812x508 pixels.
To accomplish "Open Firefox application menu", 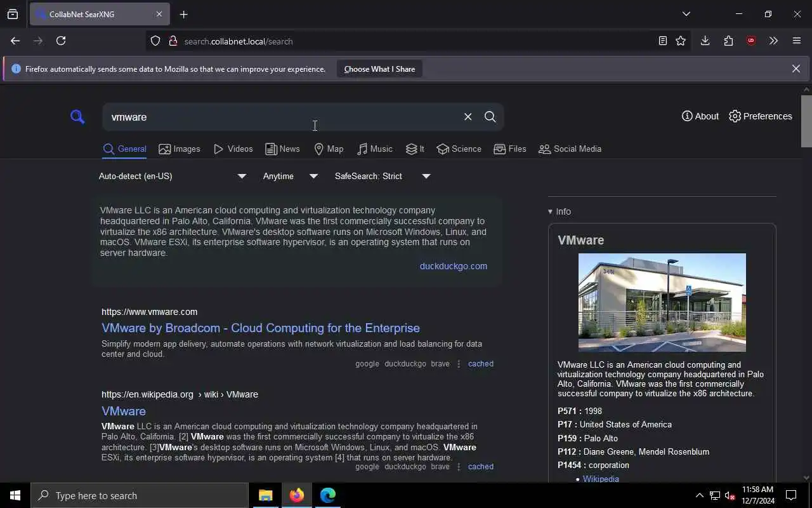I will tap(797, 41).
